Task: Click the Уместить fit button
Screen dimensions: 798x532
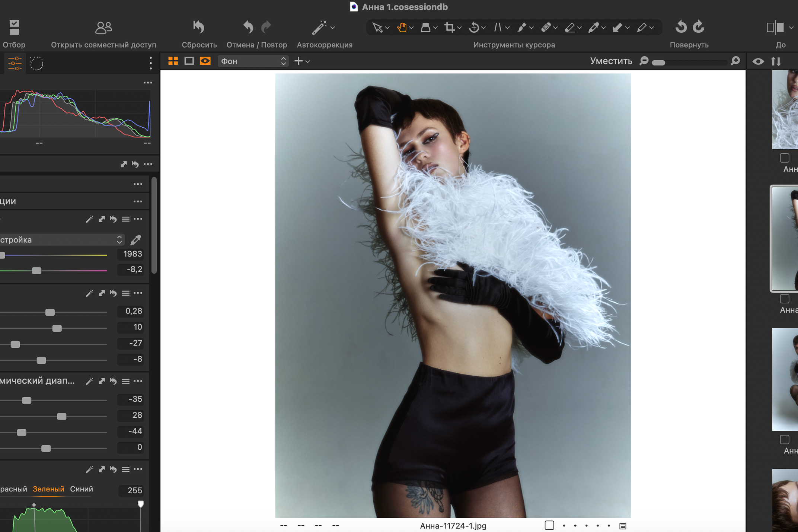Action: click(x=611, y=61)
